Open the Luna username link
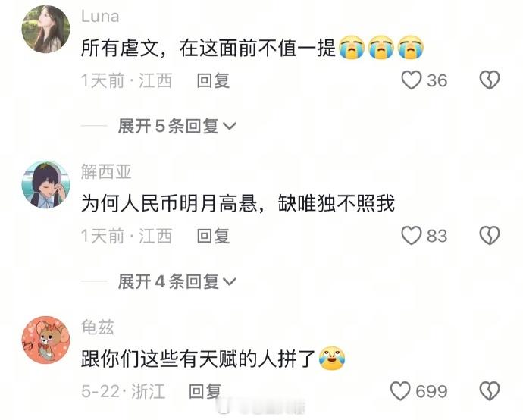 pyautogui.click(x=100, y=17)
